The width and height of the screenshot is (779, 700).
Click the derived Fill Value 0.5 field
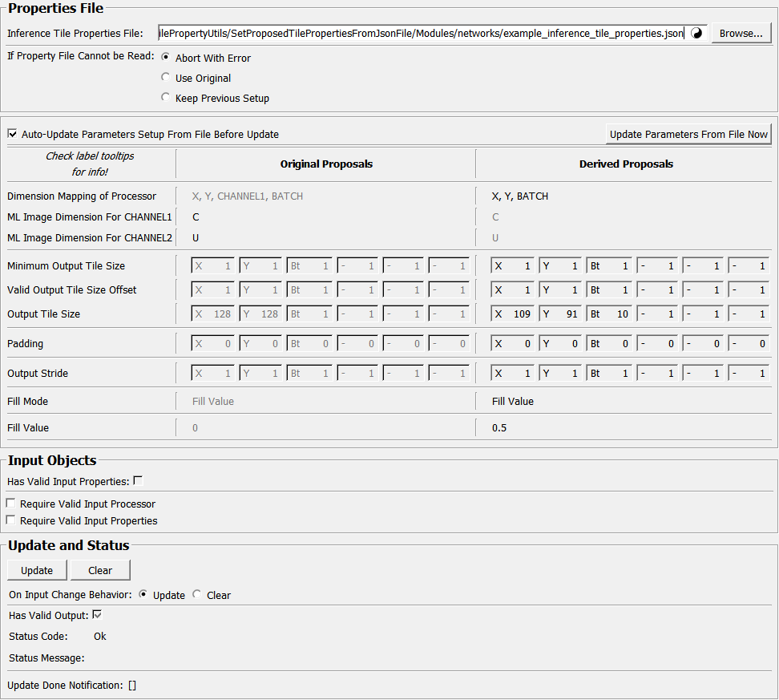tap(499, 428)
